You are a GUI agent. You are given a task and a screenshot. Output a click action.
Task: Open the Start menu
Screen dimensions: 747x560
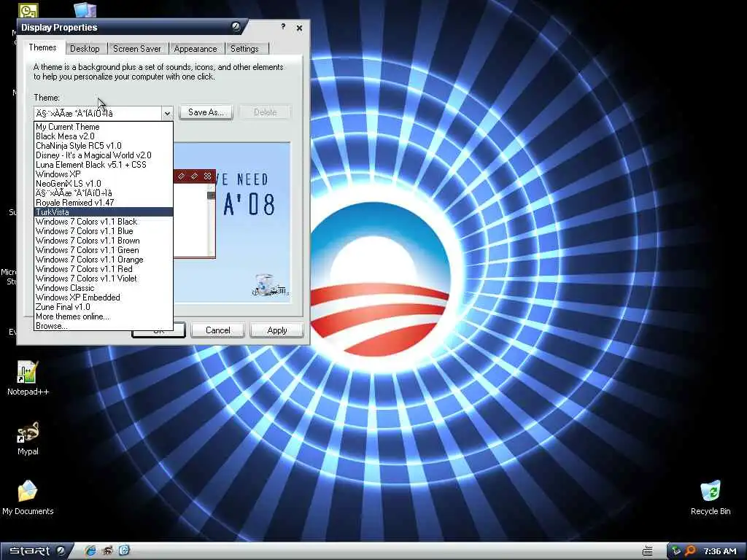(x=36, y=551)
